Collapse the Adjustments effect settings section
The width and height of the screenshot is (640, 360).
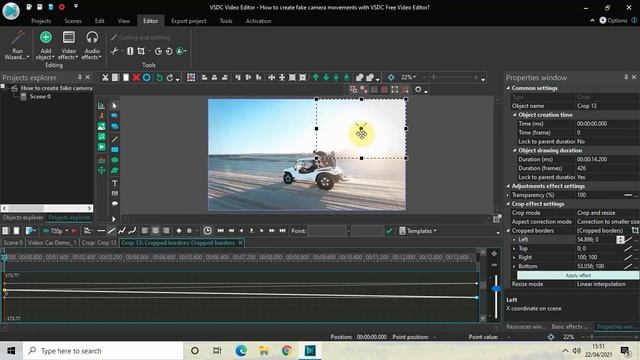(509, 186)
